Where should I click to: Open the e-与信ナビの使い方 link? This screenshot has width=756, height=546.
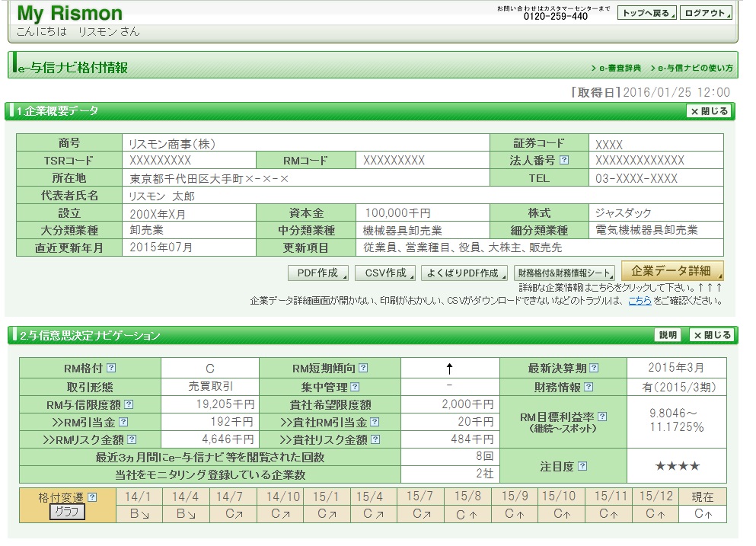(694, 69)
